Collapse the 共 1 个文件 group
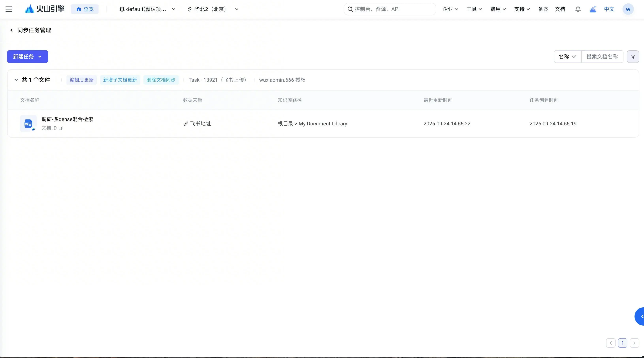This screenshot has width=644, height=358. pos(17,80)
